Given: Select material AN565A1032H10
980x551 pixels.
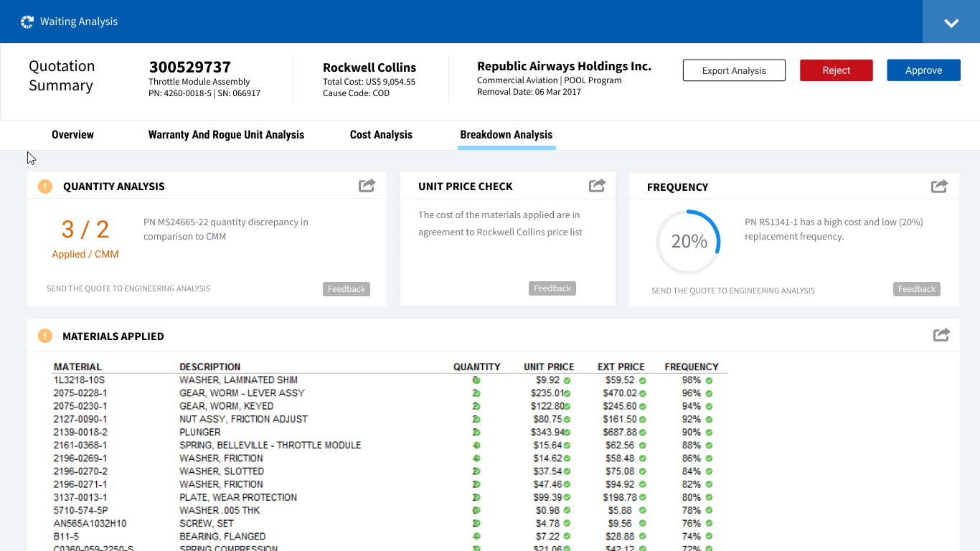Looking at the screenshot, I should pos(90,524).
